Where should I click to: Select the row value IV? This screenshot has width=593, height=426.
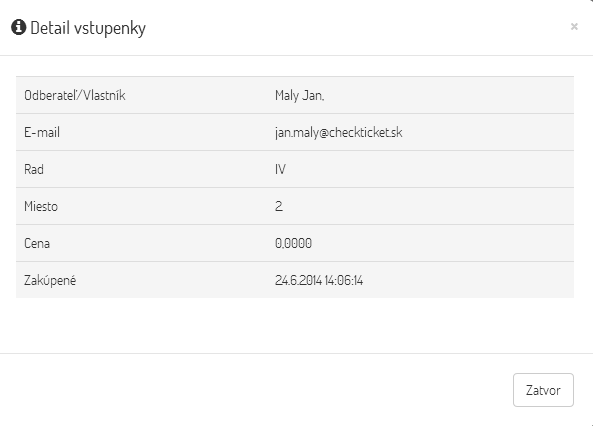[280, 169]
